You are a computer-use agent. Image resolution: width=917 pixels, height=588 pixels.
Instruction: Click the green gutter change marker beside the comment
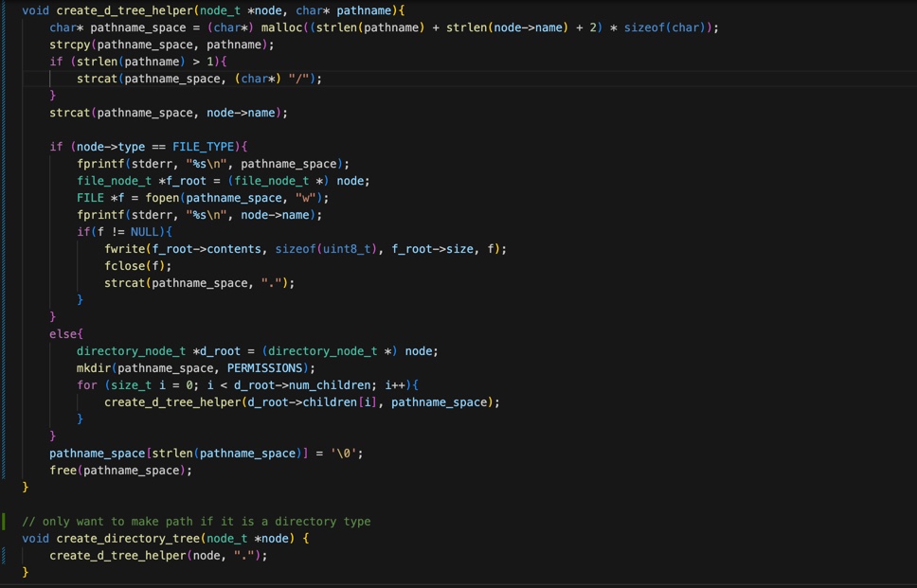pos(4,522)
